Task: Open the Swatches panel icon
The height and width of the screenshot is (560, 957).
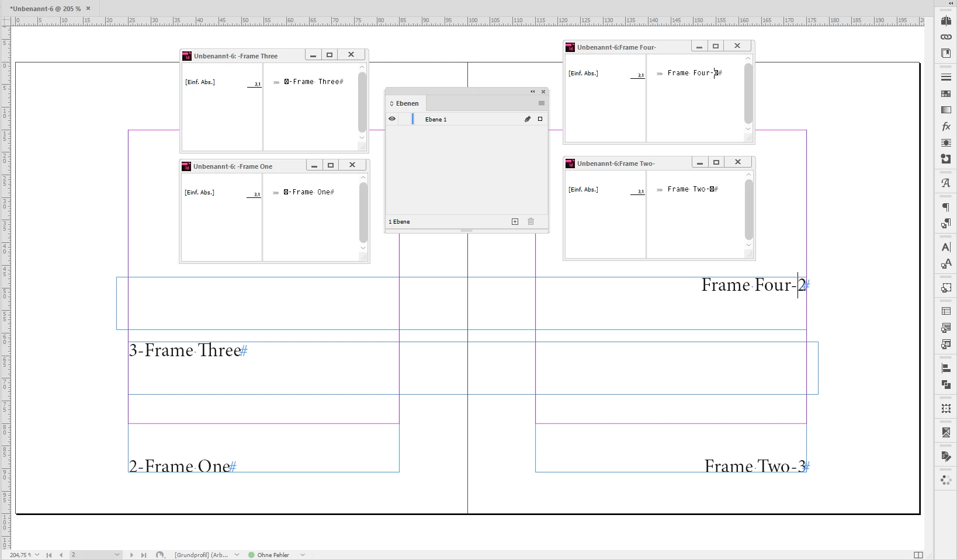Action: coord(946,93)
